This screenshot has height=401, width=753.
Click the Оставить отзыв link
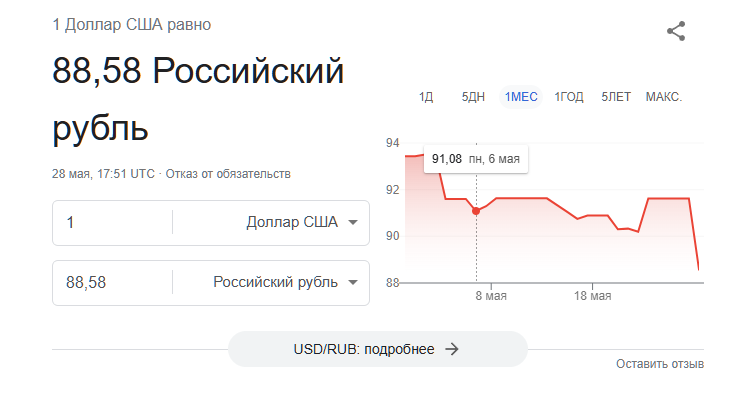[660, 364]
